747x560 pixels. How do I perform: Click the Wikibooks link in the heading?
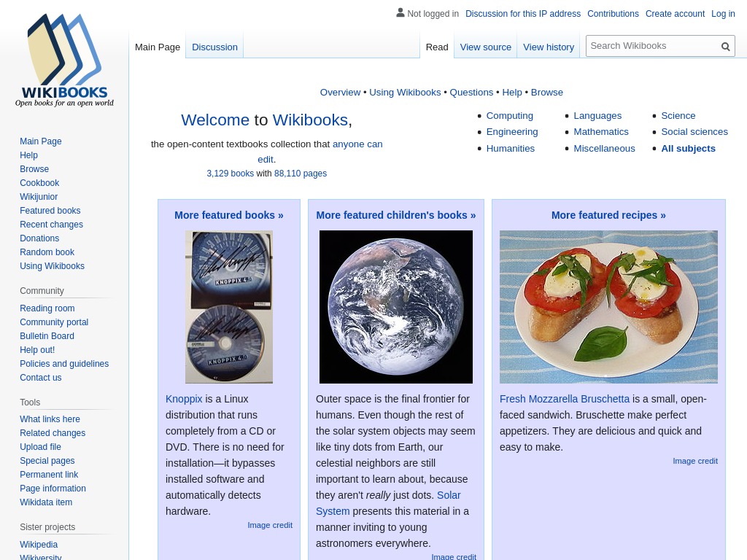(x=309, y=120)
